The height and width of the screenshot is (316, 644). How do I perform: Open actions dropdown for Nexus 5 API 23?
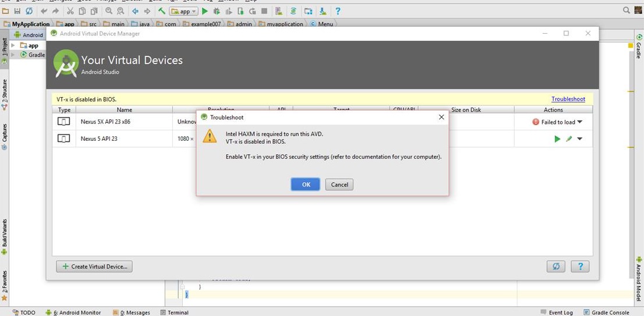579,139
